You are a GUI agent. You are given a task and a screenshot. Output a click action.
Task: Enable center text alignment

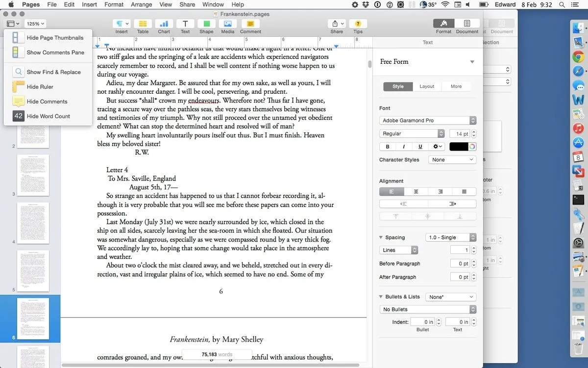416,192
